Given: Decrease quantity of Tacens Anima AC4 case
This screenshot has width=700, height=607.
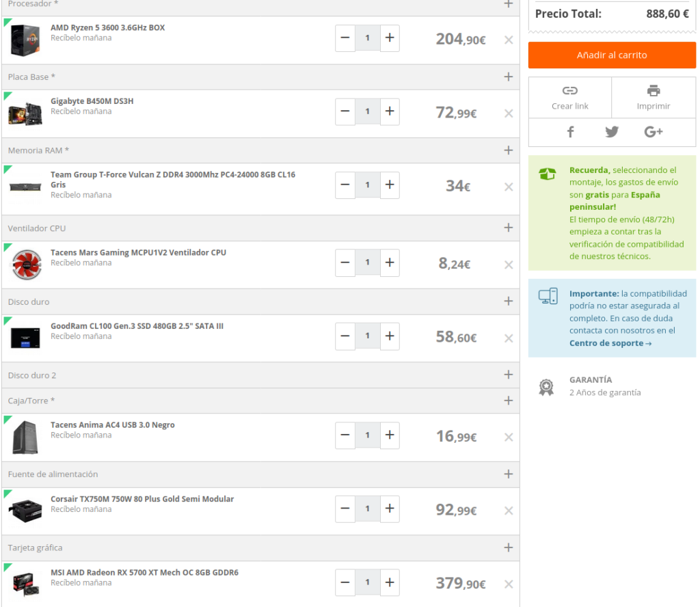Looking at the screenshot, I should (345, 435).
